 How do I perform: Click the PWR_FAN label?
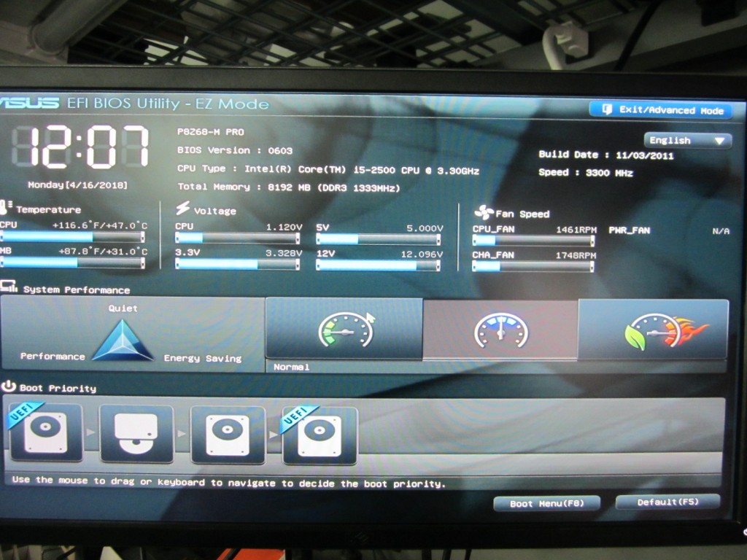point(630,230)
